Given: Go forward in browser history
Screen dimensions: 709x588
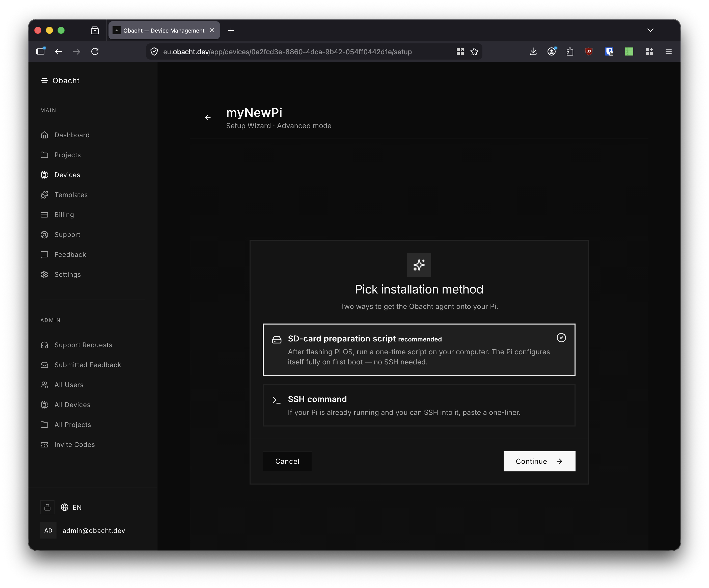Looking at the screenshot, I should [77, 51].
